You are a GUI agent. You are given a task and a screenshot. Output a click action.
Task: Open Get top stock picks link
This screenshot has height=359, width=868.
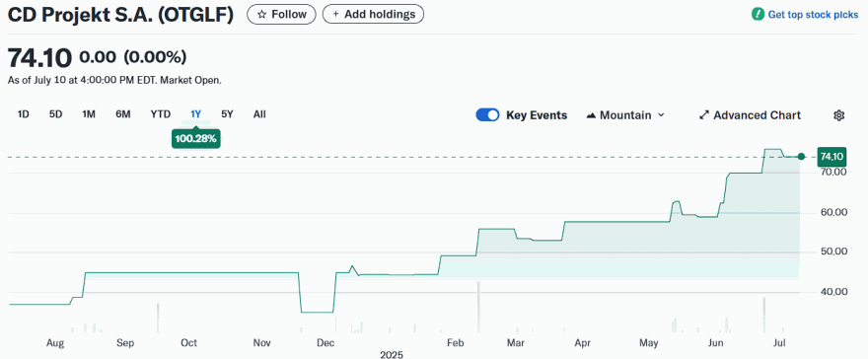[813, 15]
